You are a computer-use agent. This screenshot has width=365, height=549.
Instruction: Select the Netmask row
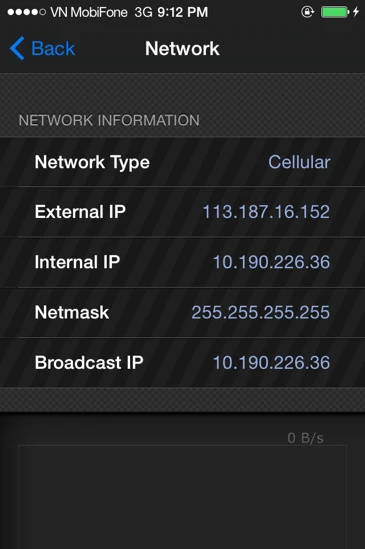[x=182, y=312]
